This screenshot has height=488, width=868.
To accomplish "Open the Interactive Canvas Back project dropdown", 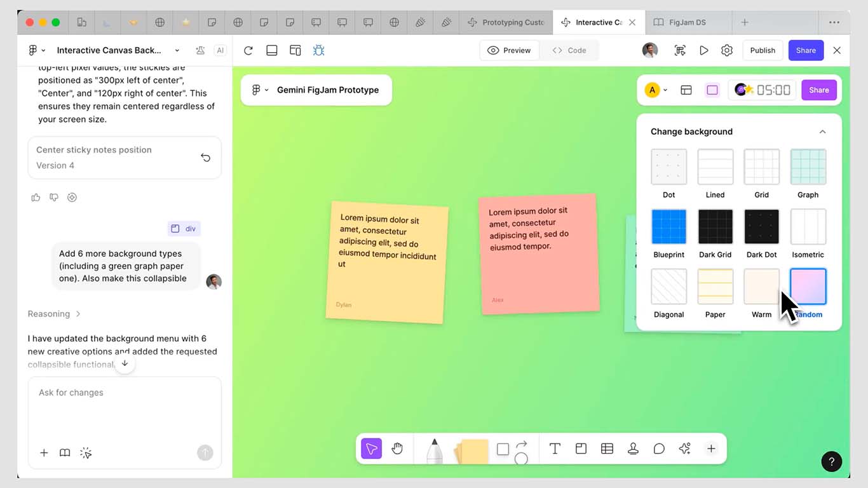I will (177, 50).
